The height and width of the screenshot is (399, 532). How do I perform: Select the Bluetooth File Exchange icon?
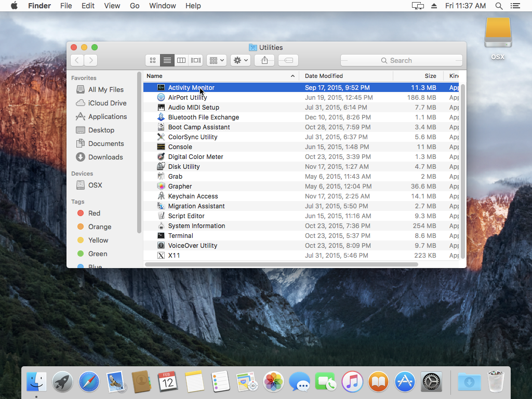click(161, 117)
